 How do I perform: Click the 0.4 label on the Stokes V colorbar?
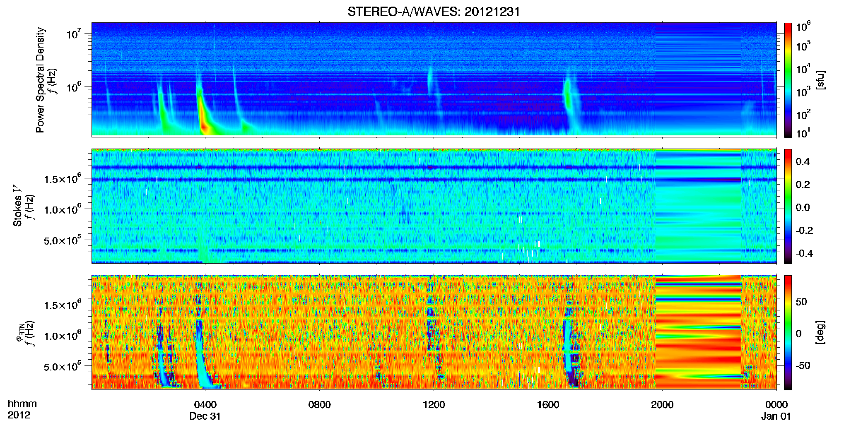803,161
